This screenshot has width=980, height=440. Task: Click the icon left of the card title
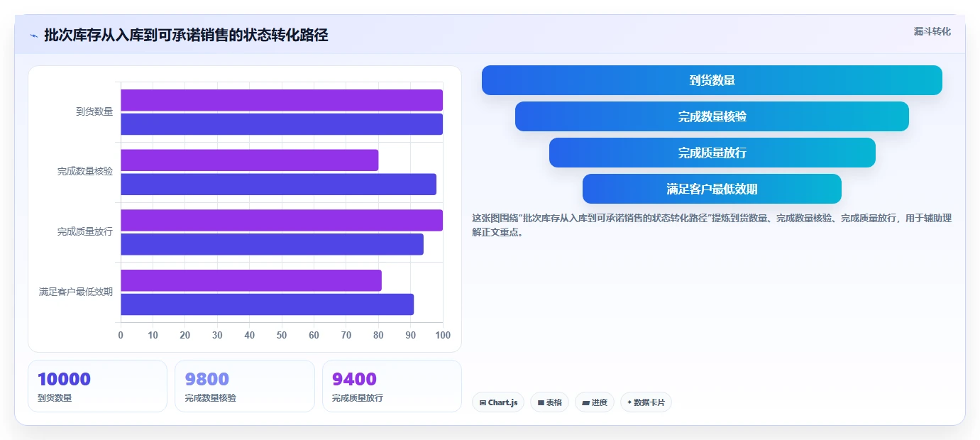click(x=33, y=35)
